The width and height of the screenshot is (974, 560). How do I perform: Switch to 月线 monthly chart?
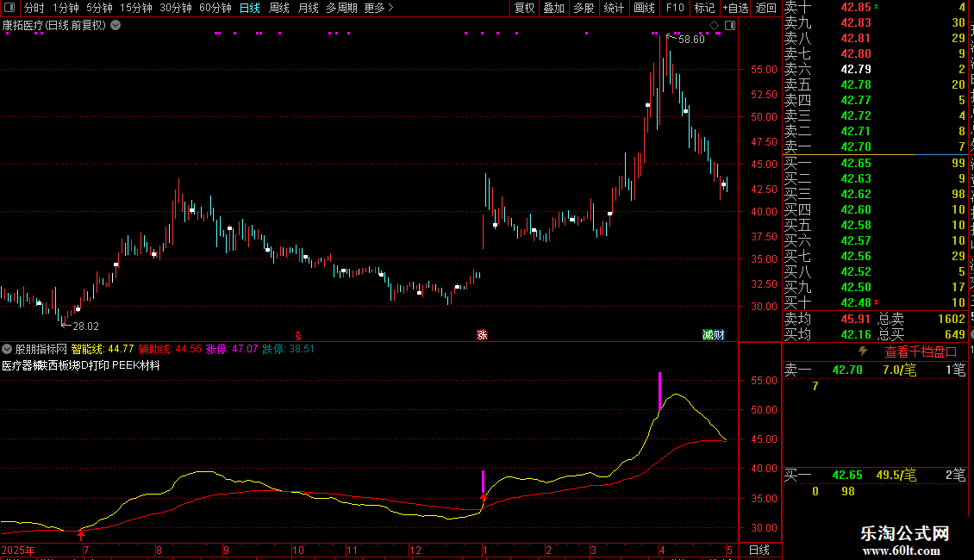[308, 8]
